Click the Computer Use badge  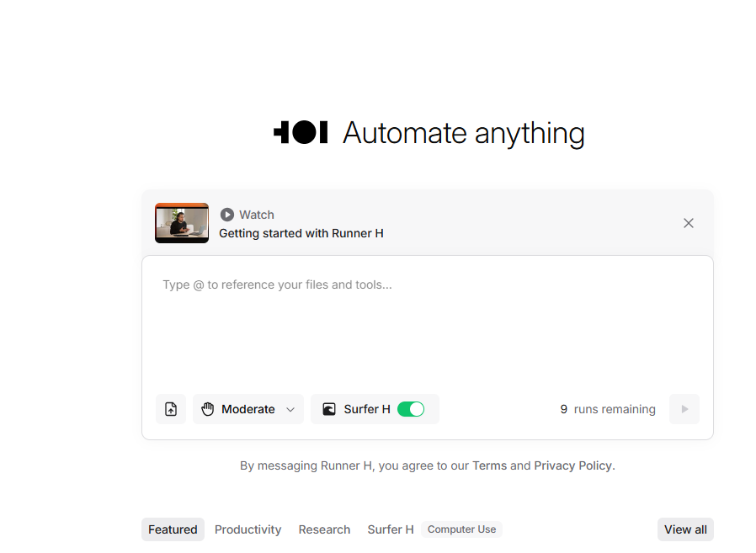click(x=461, y=529)
